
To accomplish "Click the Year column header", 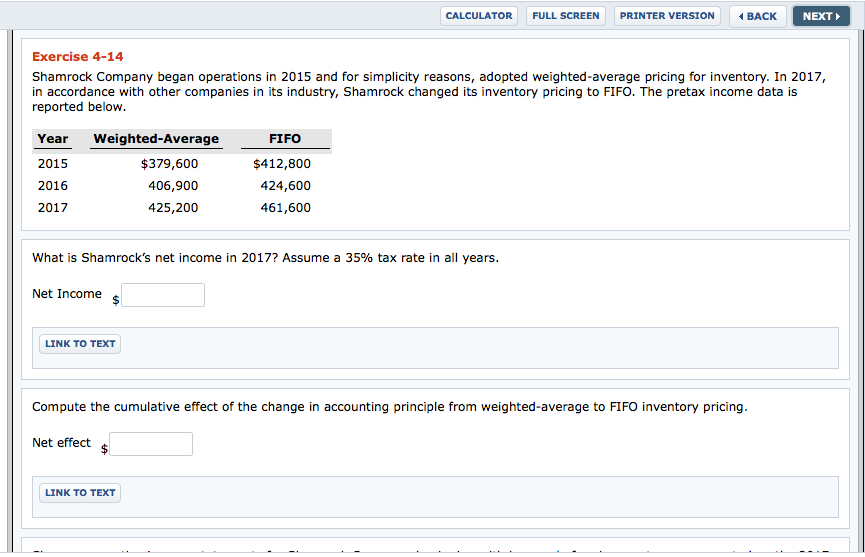I will [x=53, y=139].
